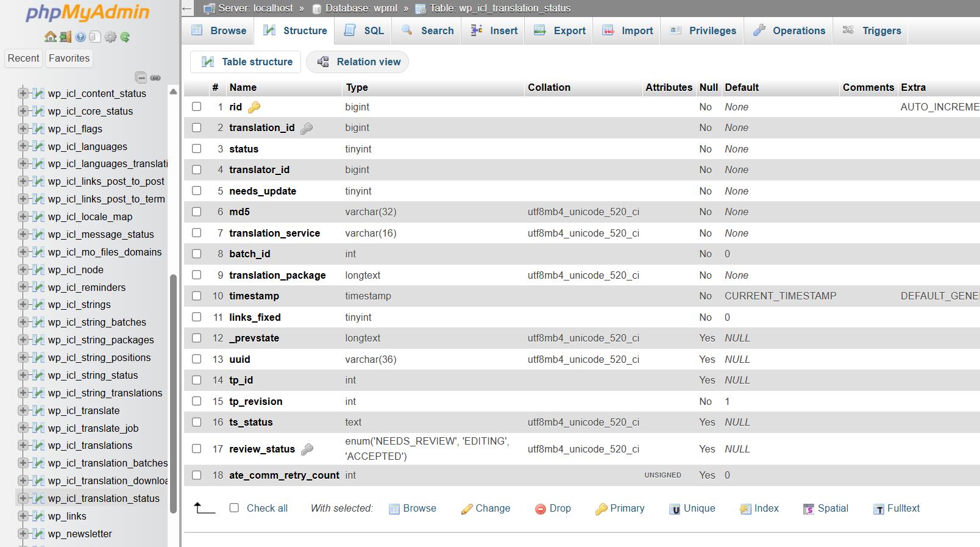Image resolution: width=980 pixels, height=547 pixels.
Task: Click the Favorites tables button
Action: pyautogui.click(x=69, y=58)
